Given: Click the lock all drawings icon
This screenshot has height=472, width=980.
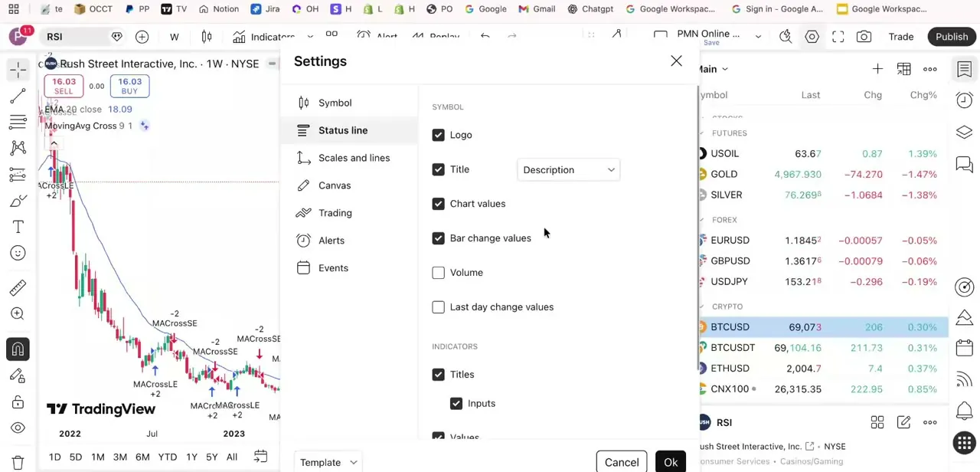Looking at the screenshot, I should click(x=18, y=402).
